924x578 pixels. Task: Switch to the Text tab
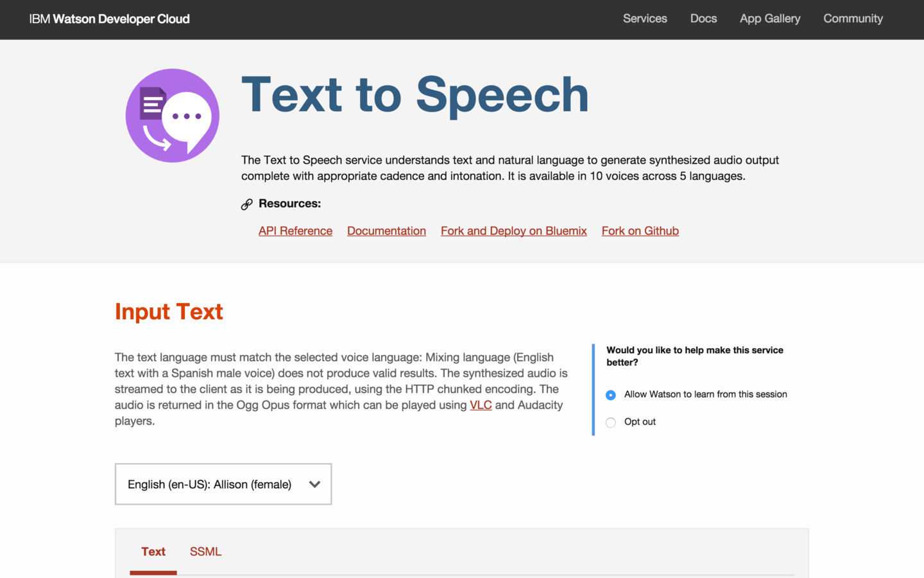[153, 552]
